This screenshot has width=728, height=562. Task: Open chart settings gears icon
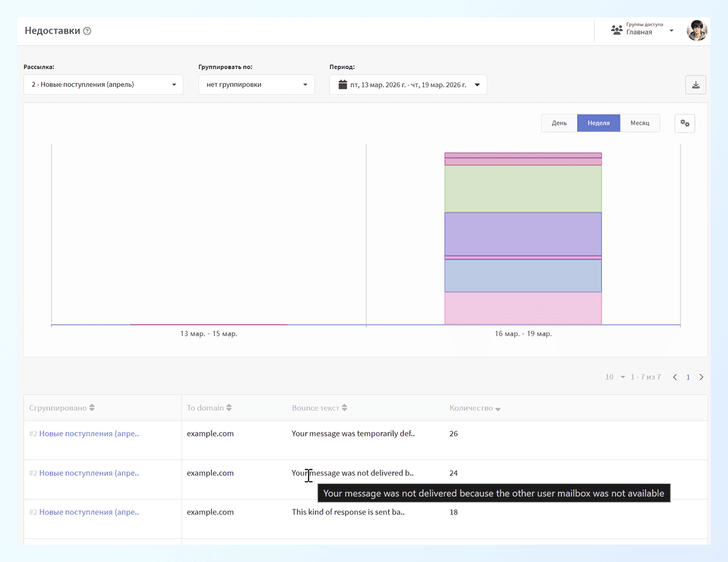point(685,123)
